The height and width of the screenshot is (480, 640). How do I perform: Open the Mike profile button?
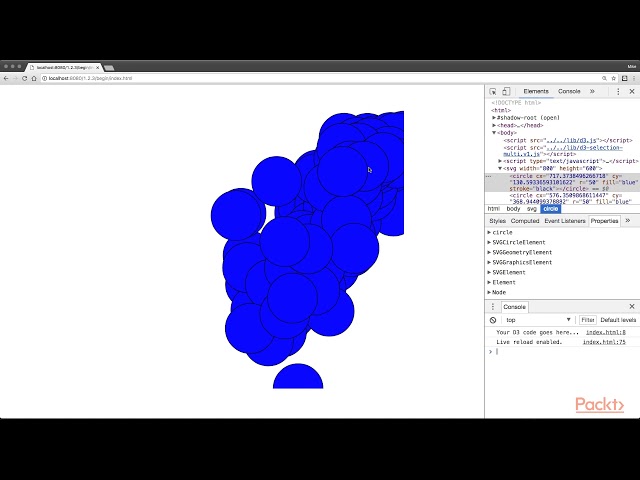click(631, 67)
